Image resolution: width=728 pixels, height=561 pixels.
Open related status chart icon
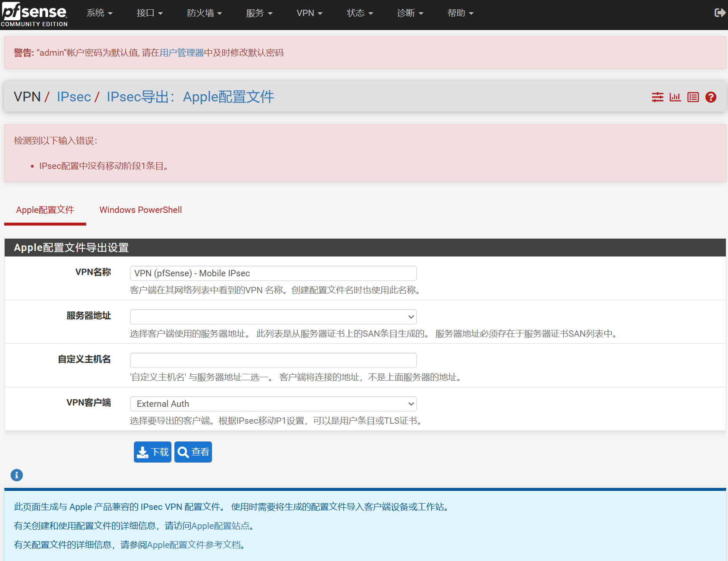tap(675, 97)
